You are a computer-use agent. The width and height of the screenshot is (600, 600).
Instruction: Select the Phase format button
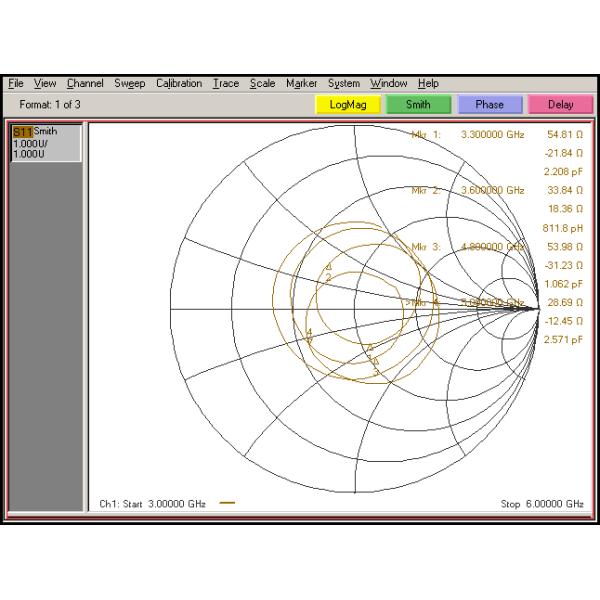(489, 104)
